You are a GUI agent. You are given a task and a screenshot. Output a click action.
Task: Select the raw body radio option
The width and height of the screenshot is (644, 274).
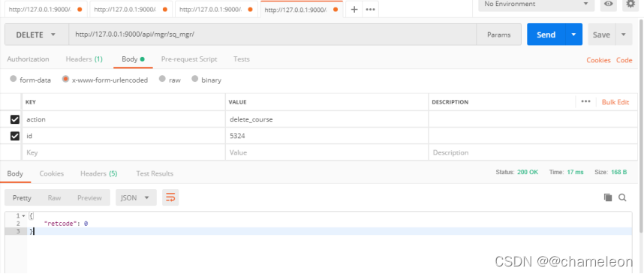click(162, 79)
